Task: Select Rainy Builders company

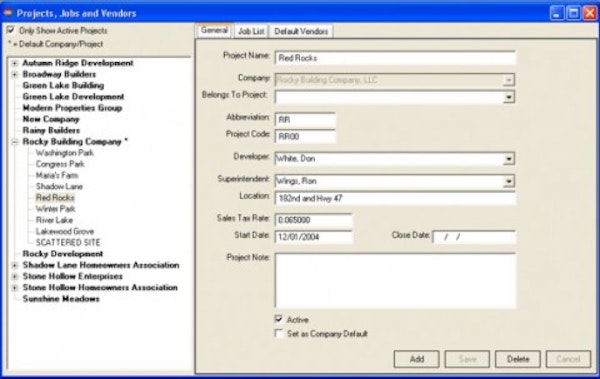Action: pos(51,131)
